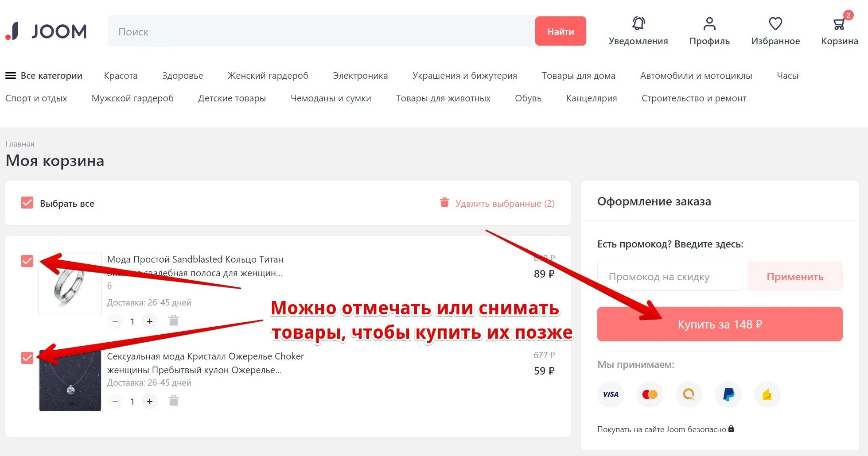Open the Cart icon with badge
The height and width of the screenshot is (456, 868).
pos(840,23)
